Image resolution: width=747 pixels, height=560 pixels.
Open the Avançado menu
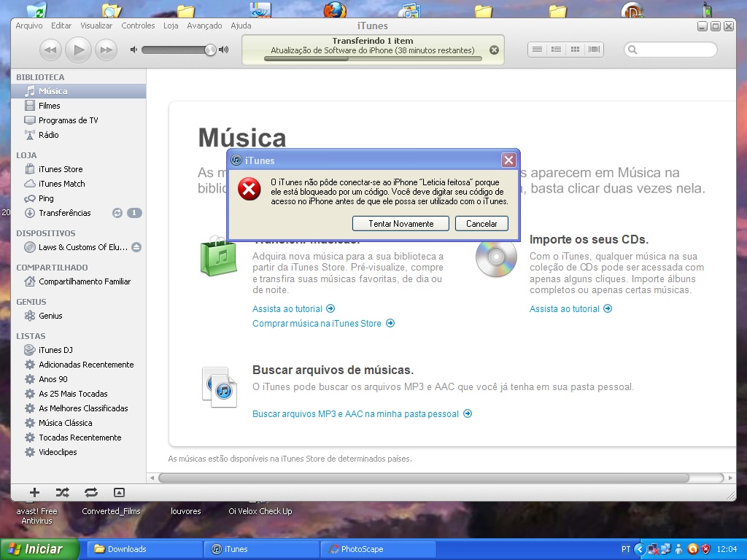204,26
